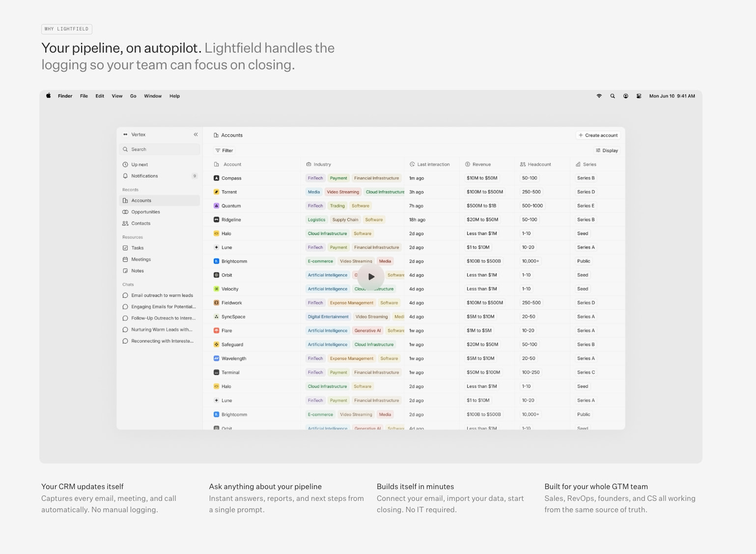Open the Help menu

174,96
